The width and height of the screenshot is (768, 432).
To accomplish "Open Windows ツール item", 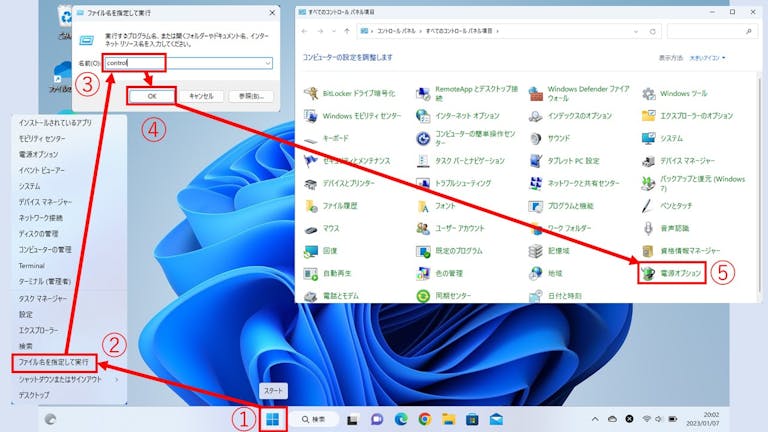I will pyautogui.click(x=674, y=93).
